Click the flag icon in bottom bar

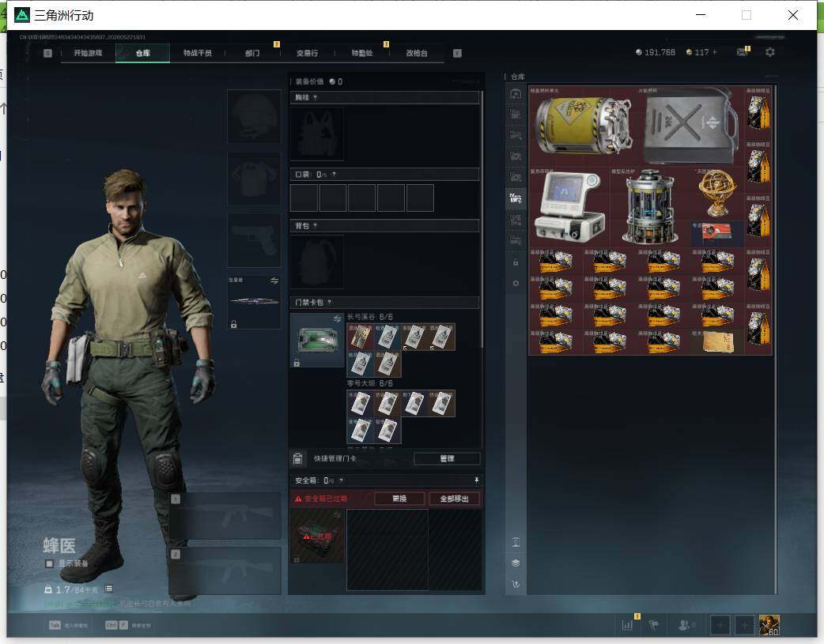pyautogui.click(x=654, y=625)
